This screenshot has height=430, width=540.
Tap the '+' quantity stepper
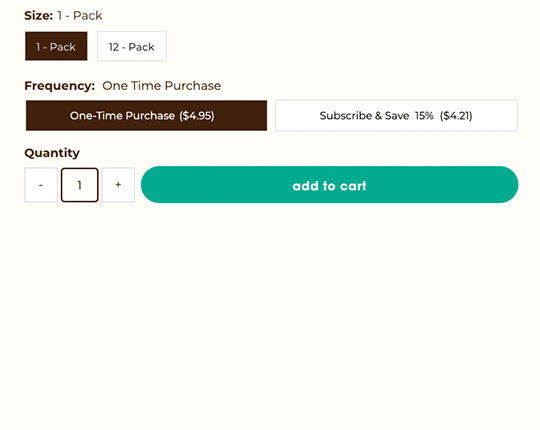(x=118, y=185)
